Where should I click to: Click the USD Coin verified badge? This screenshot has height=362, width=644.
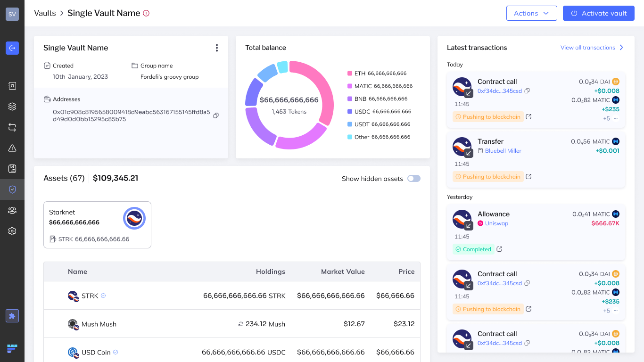[116, 352]
